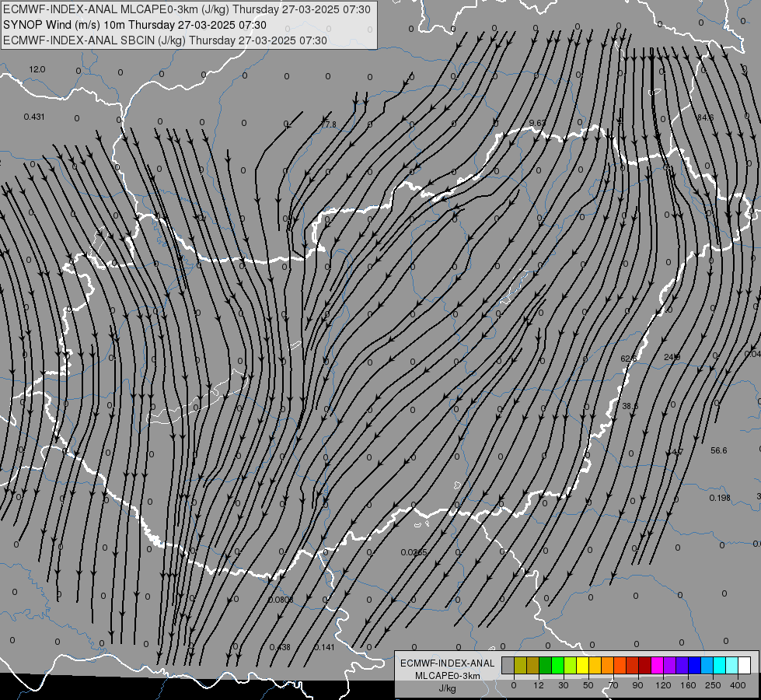Click the legend title ECMWF-INDEX-ANAL

tap(447, 663)
